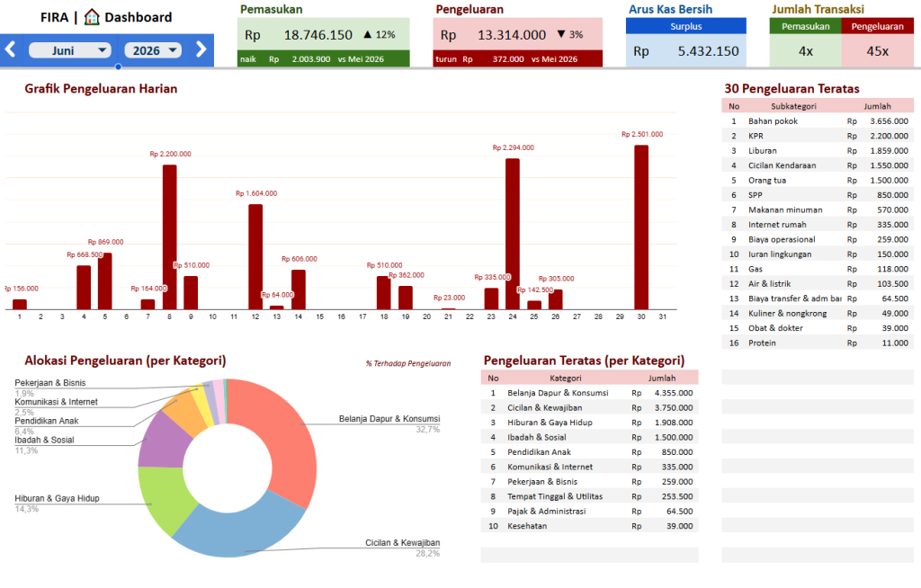The image size is (921, 588).
Task: Click the day 14 bar Rp 606.000
Action: tap(299, 290)
